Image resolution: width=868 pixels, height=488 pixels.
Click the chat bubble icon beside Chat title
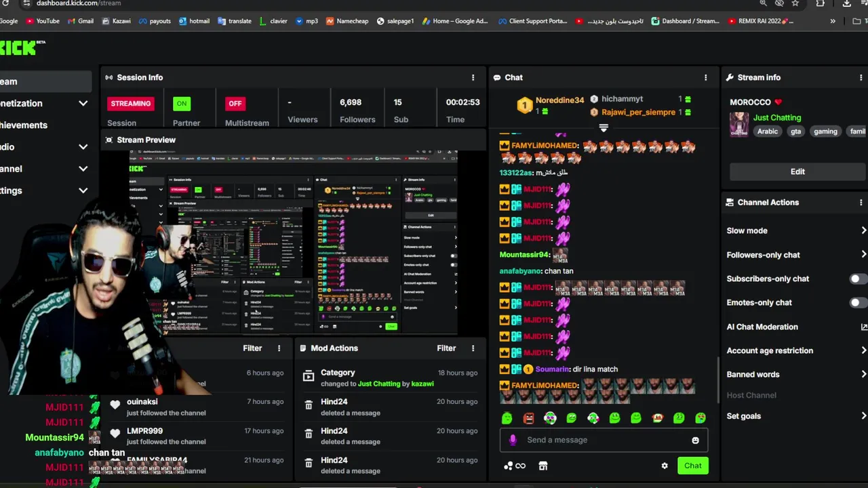[497, 77]
